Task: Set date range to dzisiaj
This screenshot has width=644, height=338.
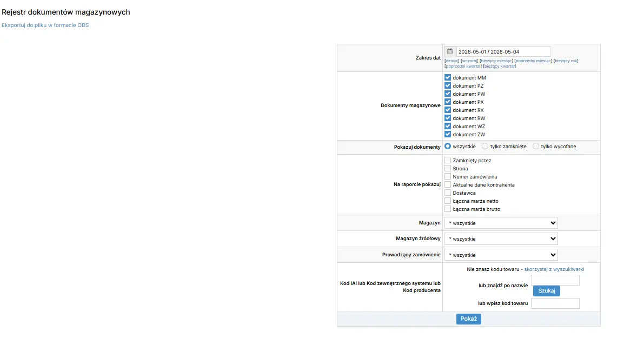Action: pos(452,61)
